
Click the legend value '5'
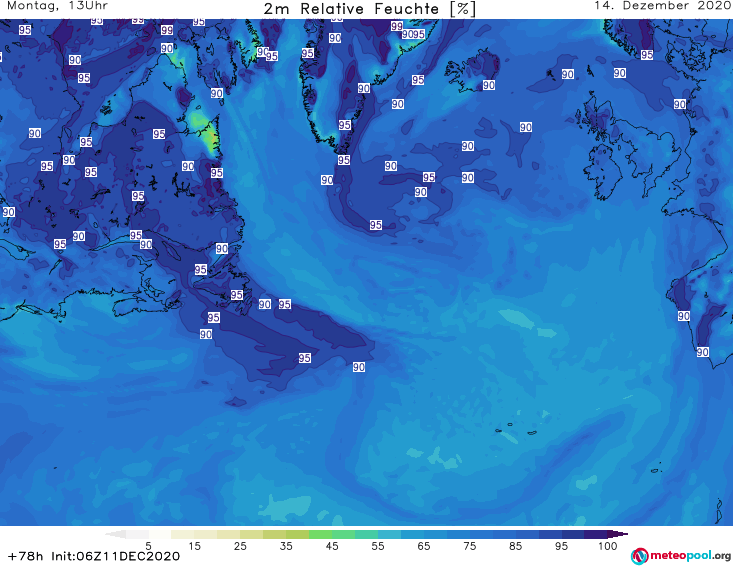click(x=148, y=546)
